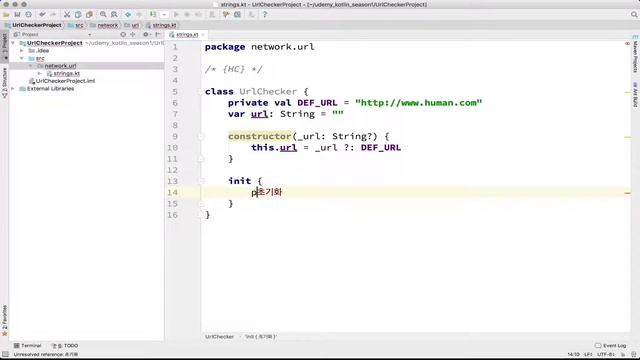
Task: Open Structure tool window side tab
Action: point(4,83)
